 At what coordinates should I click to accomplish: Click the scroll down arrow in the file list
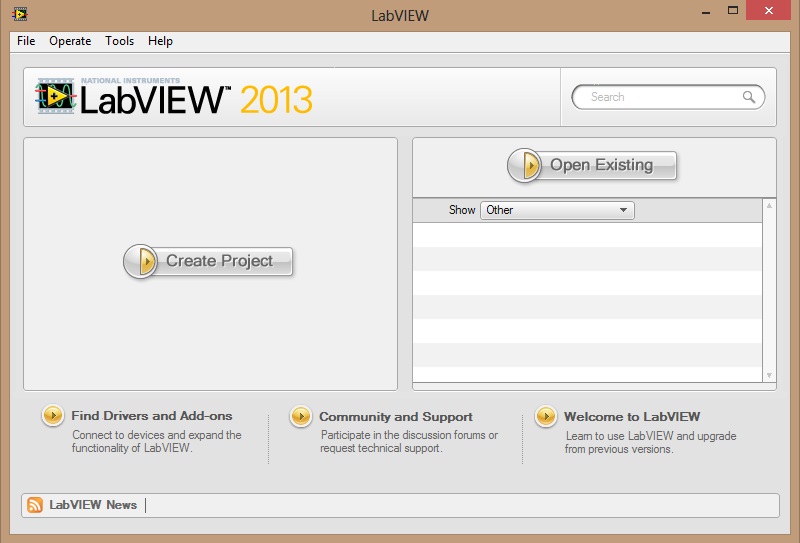(769, 376)
